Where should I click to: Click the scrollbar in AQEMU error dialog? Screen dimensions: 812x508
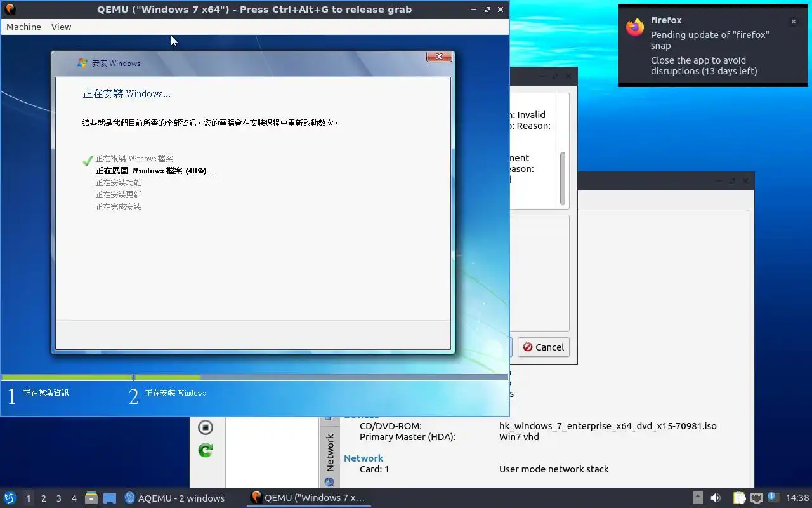[x=562, y=178]
